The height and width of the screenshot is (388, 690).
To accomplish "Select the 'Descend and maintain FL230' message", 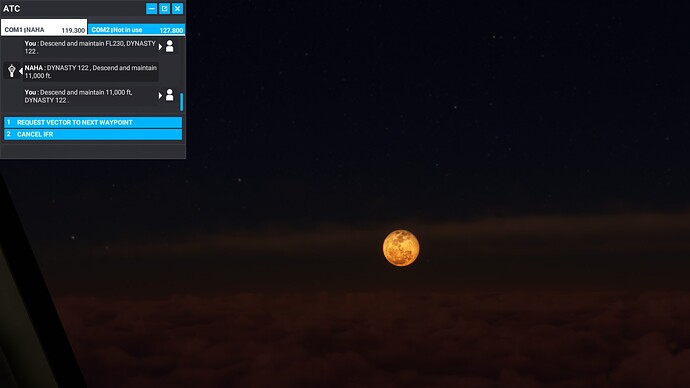I will 90,47.
